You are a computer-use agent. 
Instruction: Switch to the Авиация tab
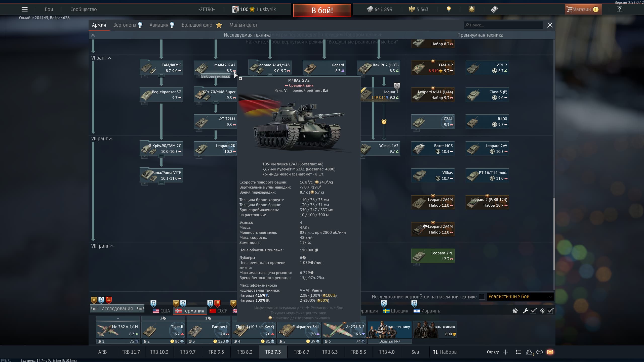(159, 25)
